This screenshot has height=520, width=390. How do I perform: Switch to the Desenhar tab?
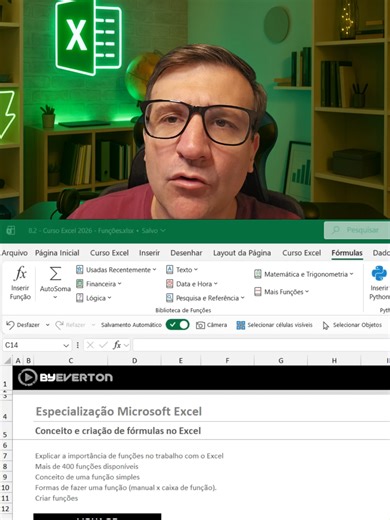click(x=186, y=253)
